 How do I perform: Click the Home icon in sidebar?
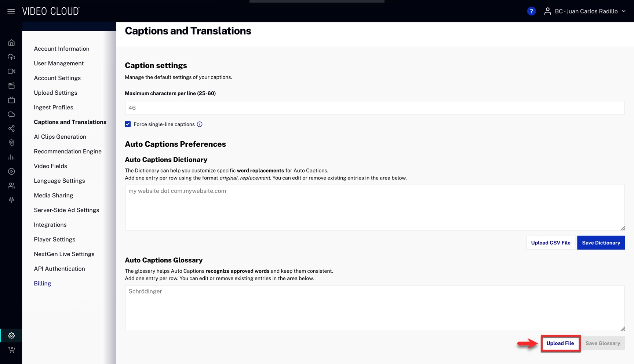tap(11, 43)
